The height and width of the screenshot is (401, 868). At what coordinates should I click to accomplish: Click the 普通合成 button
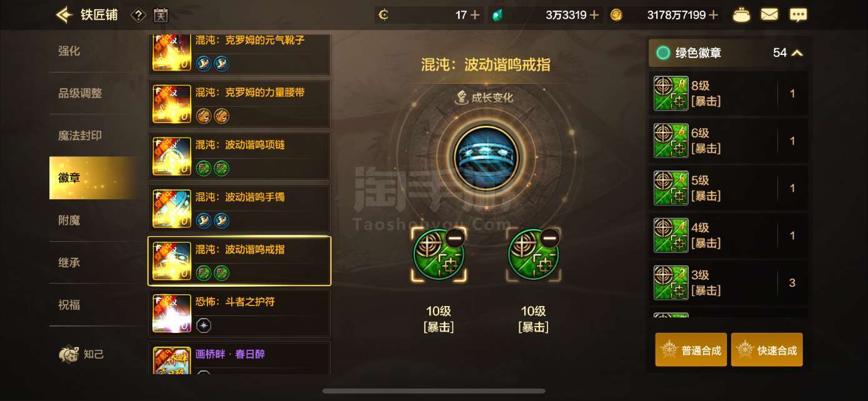click(x=691, y=350)
